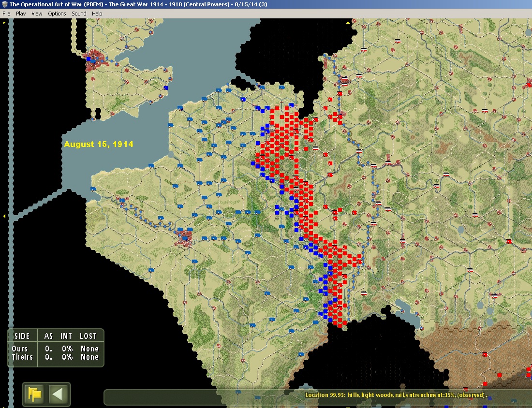Screen dimensions: 532x408
Task: Open the Options menu
Action: (x=57, y=14)
